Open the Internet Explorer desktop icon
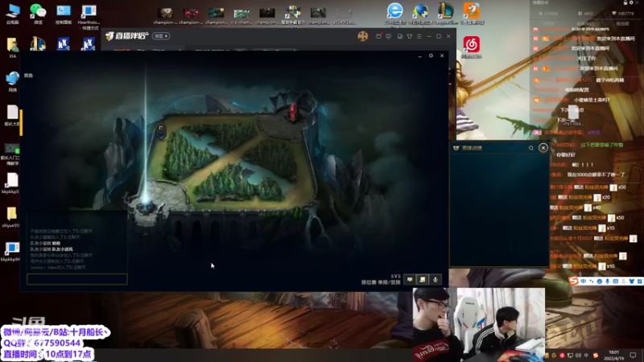Screen dimensions: 644x362 coord(395,13)
